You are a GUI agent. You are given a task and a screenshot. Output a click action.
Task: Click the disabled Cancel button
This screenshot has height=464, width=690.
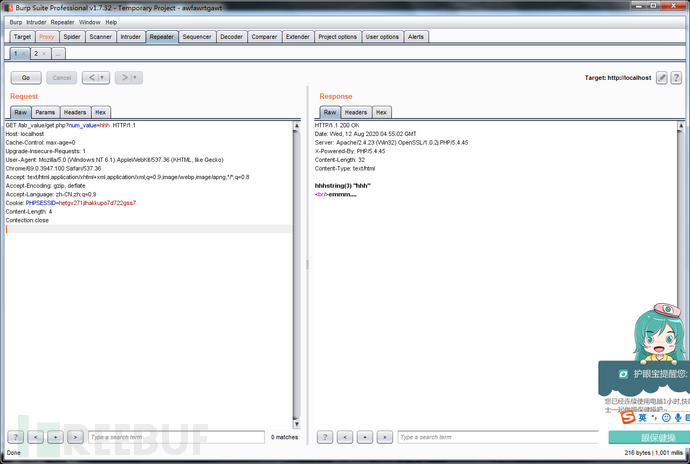(62, 77)
